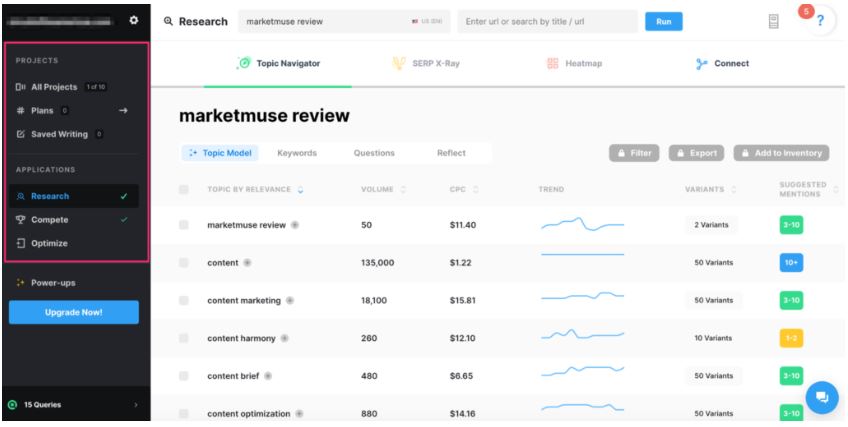
Task: Open the US (EN) language selector
Action: (427, 22)
